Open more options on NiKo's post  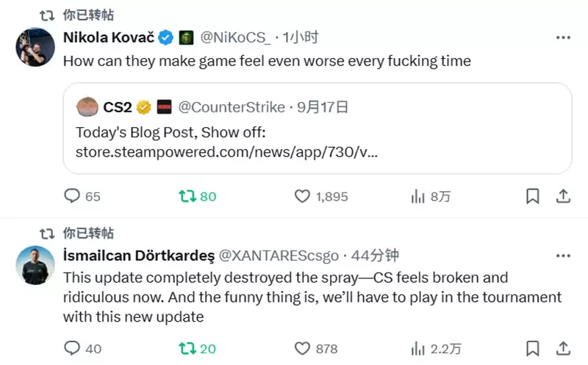click(x=563, y=37)
